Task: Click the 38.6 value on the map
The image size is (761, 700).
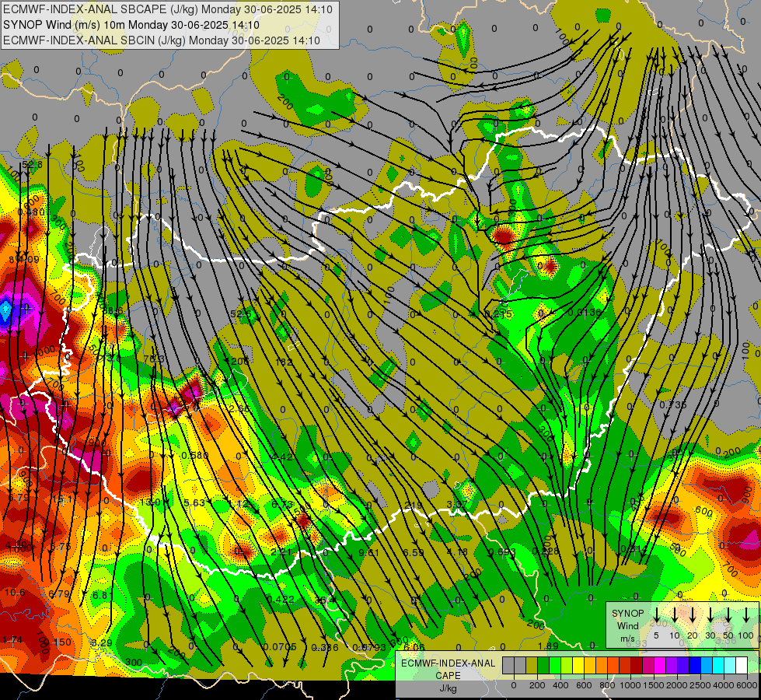Action: [x=113, y=310]
